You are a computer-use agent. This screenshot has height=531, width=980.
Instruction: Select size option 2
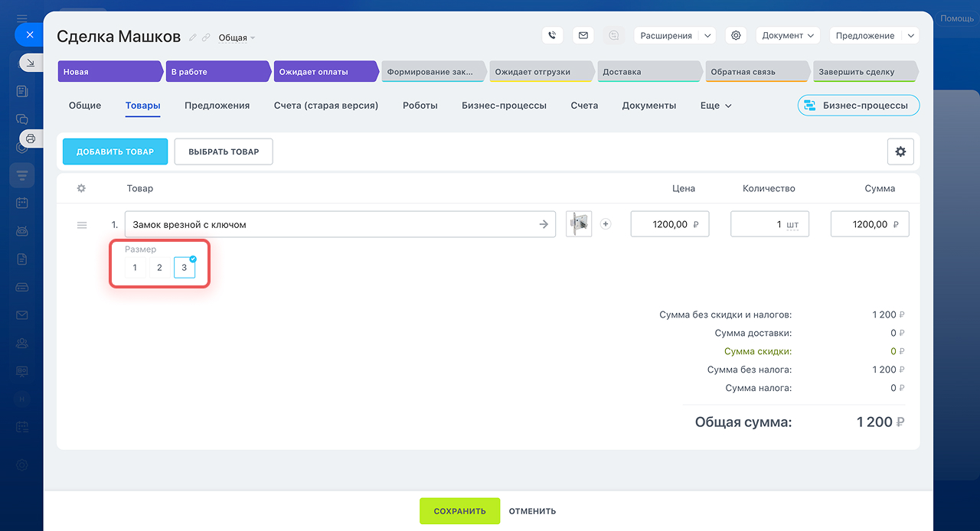coord(159,268)
